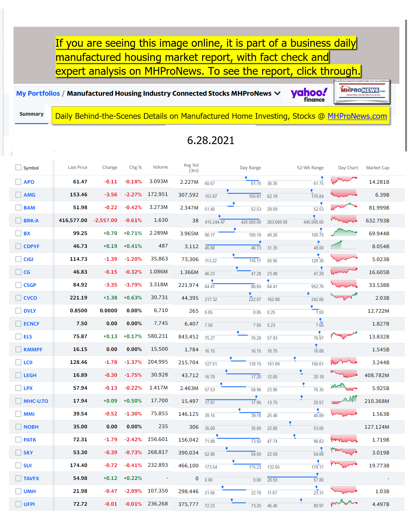420x517 pixels.
Task: View the MHC-U.TO day chart sparkline
Action: pos(344,400)
